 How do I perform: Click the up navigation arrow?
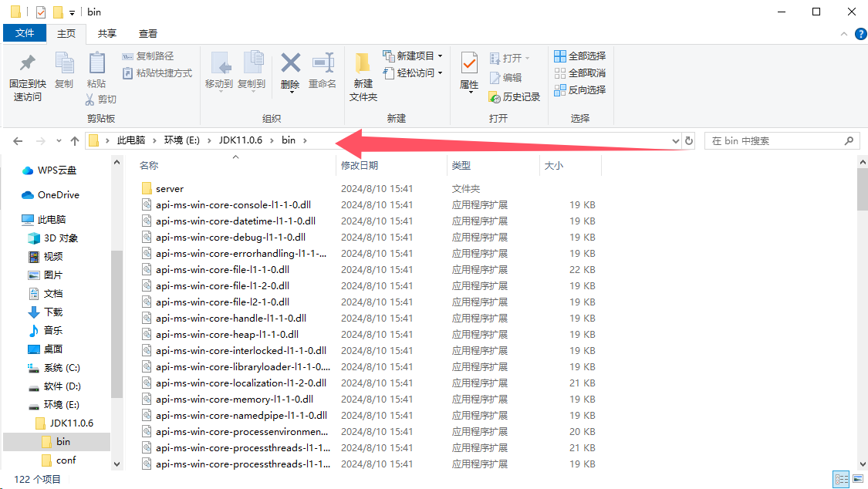(74, 140)
